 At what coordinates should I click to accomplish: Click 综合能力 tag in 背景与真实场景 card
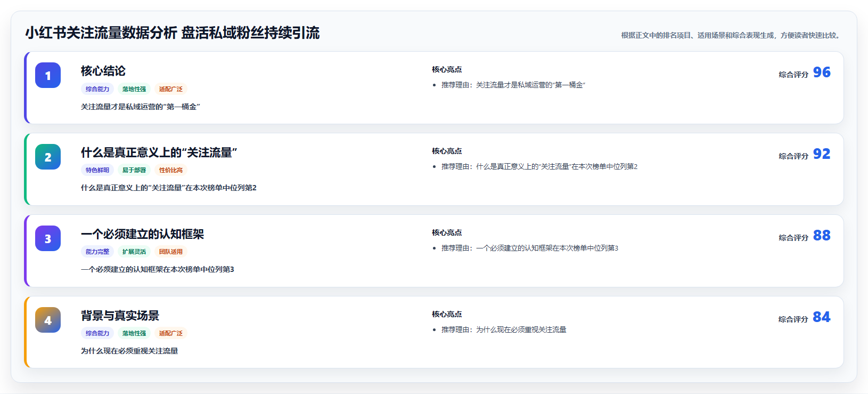pyautogui.click(x=97, y=333)
